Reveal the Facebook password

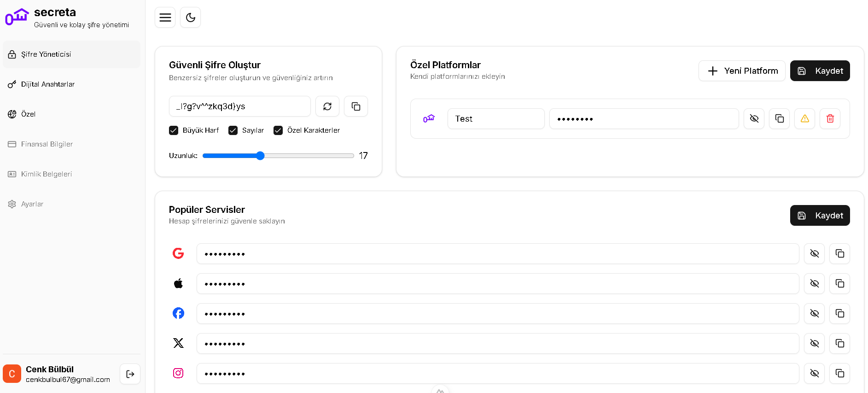coord(814,314)
